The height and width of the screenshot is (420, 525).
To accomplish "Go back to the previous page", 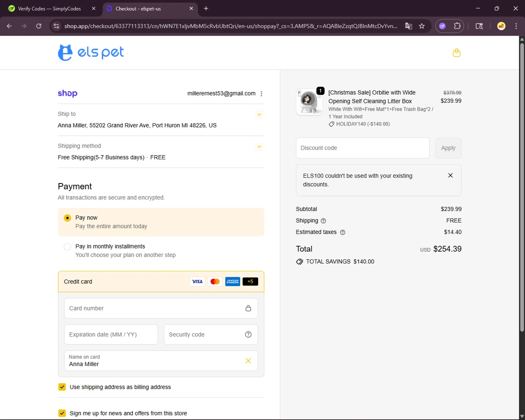I will (x=9, y=26).
